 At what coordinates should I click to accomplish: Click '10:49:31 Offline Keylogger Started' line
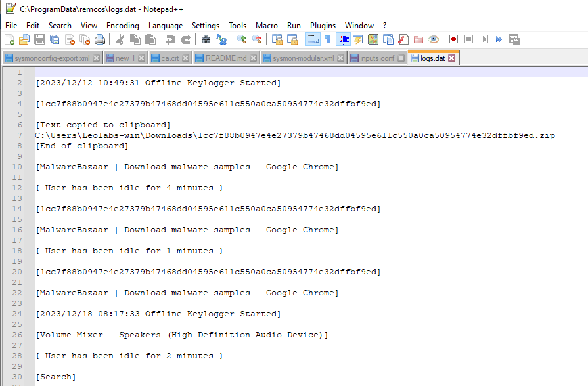point(158,83)
